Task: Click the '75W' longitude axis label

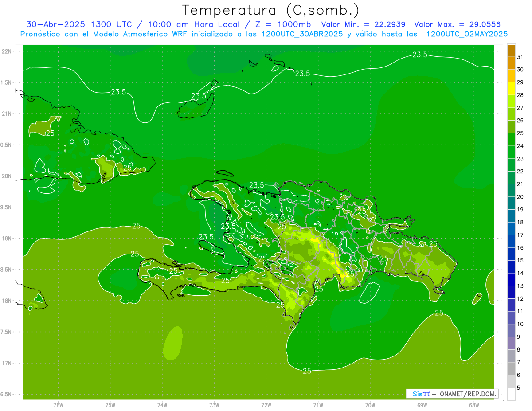Action: coord(110,405)
